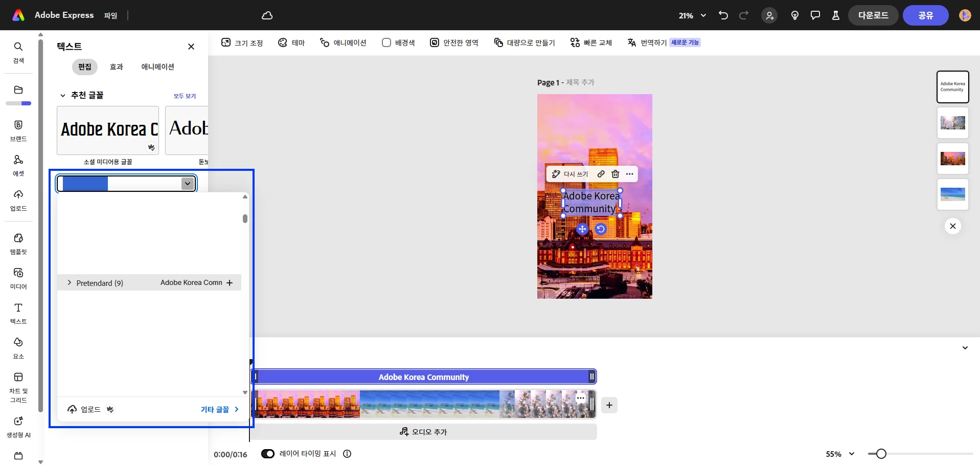
Task: Select the beach page thumbnail
Action: point(952,194)
